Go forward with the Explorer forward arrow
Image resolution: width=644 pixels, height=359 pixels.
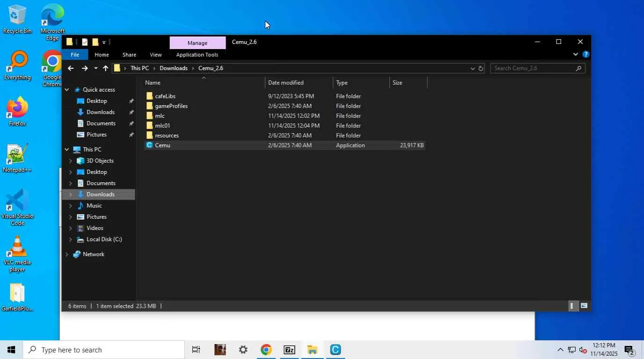[85, 68]
